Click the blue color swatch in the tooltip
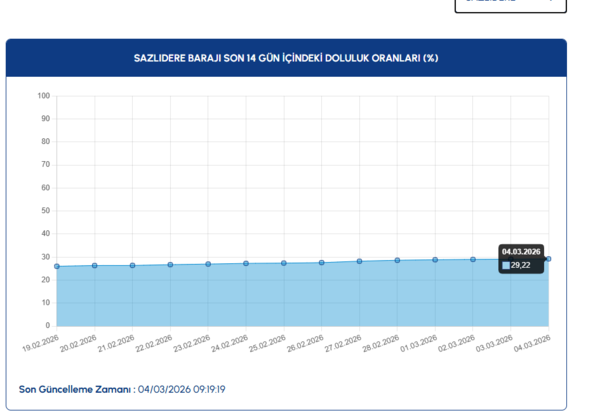This screenshot has width=600, height=420. 506,265
